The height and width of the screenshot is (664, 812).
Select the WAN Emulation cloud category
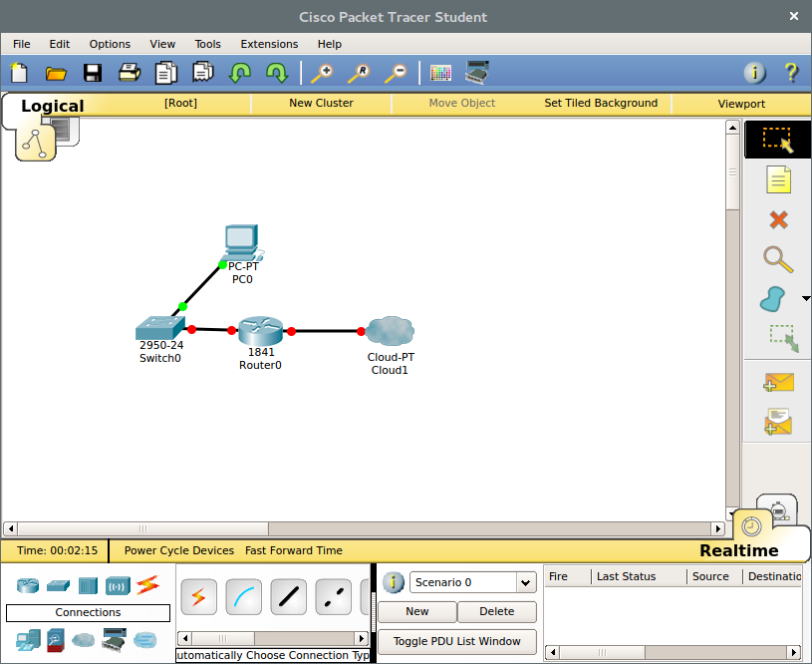82,640
